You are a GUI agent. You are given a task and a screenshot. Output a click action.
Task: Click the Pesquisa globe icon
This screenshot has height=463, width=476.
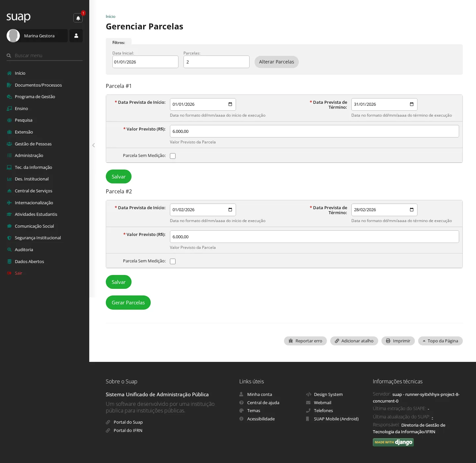coord(9,120)
